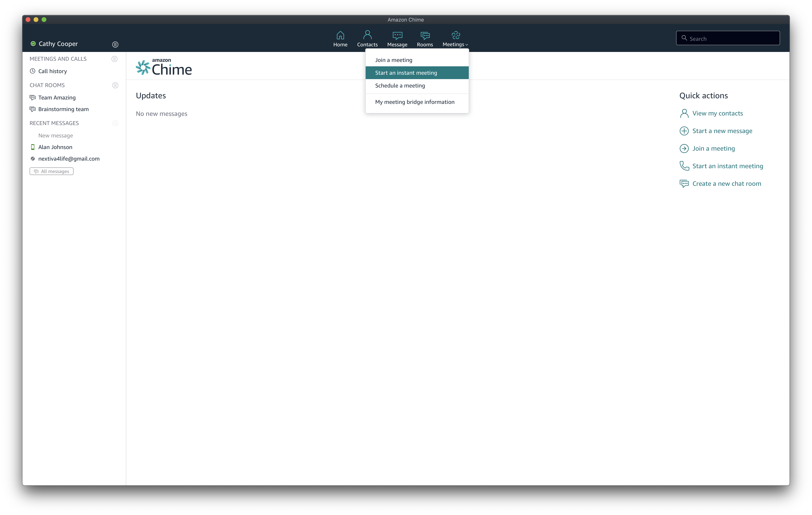Open the Brainstorming team chat room

[x=63, y=109]
